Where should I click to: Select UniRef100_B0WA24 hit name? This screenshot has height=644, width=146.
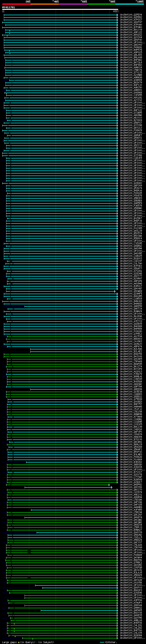pyautogui.click(x=131, y=311)
